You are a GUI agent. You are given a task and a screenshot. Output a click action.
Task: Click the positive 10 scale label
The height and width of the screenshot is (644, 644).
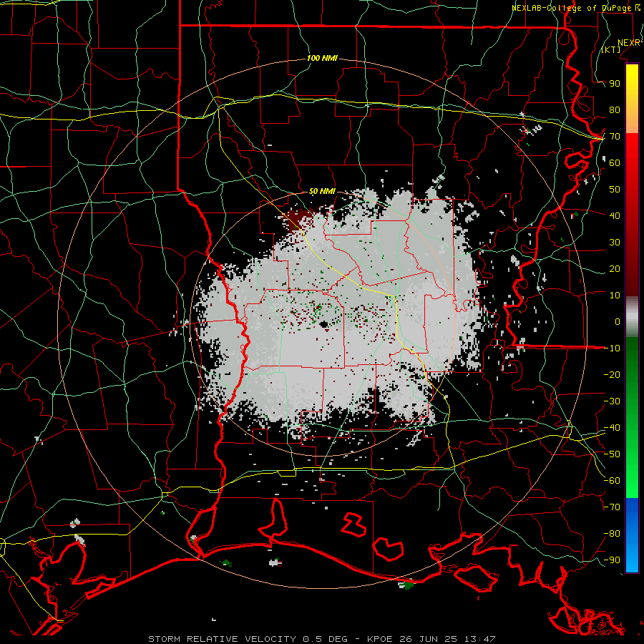click(615, 296)
